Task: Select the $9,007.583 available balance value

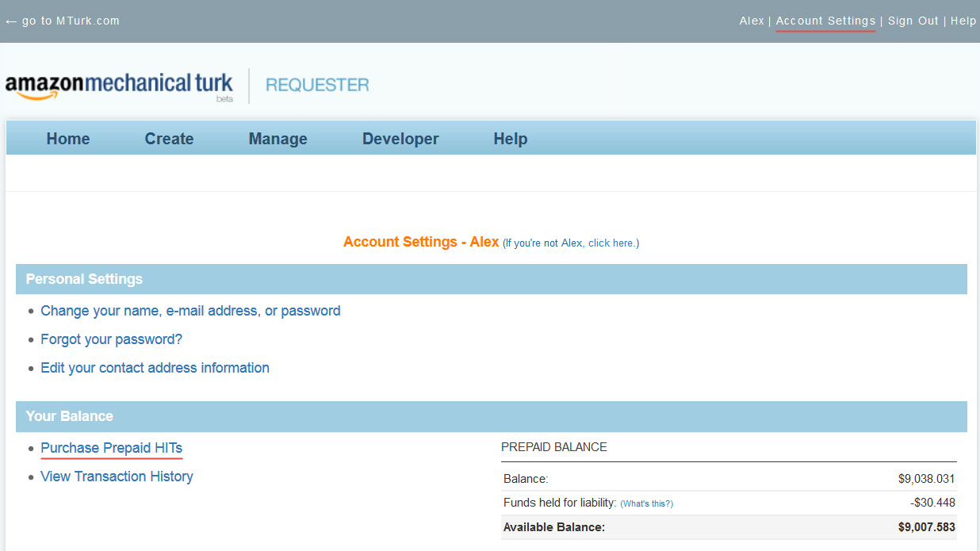Action: tap(926, 526)
